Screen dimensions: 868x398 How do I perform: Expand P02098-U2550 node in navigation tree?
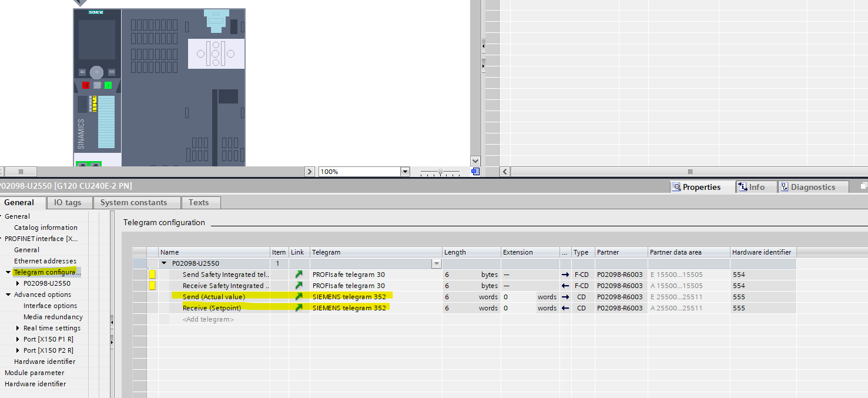point(18,283)
